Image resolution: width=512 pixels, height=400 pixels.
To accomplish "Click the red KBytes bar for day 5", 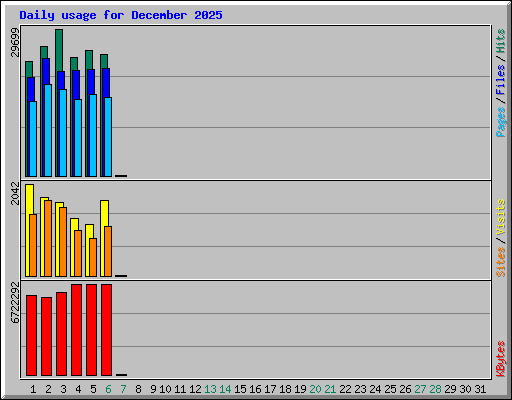I will click(92, 330).
